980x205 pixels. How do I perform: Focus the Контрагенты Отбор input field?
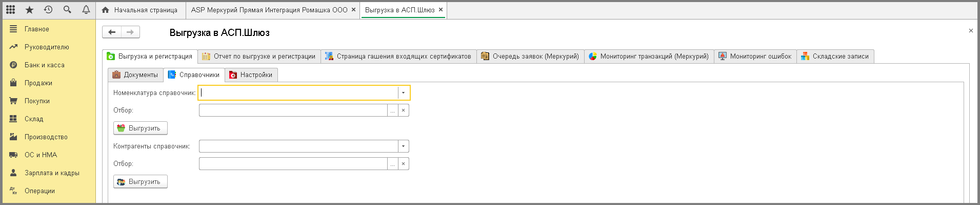(293, 164)
